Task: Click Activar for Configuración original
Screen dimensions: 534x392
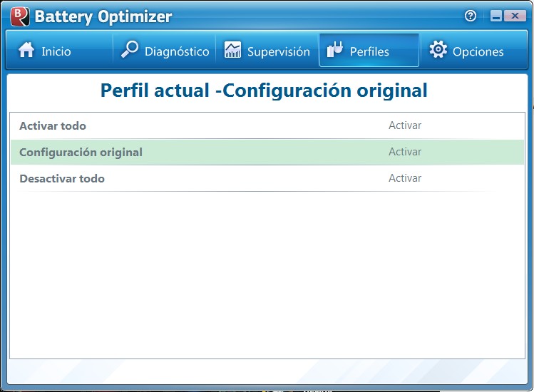Action: pos(405,152)
